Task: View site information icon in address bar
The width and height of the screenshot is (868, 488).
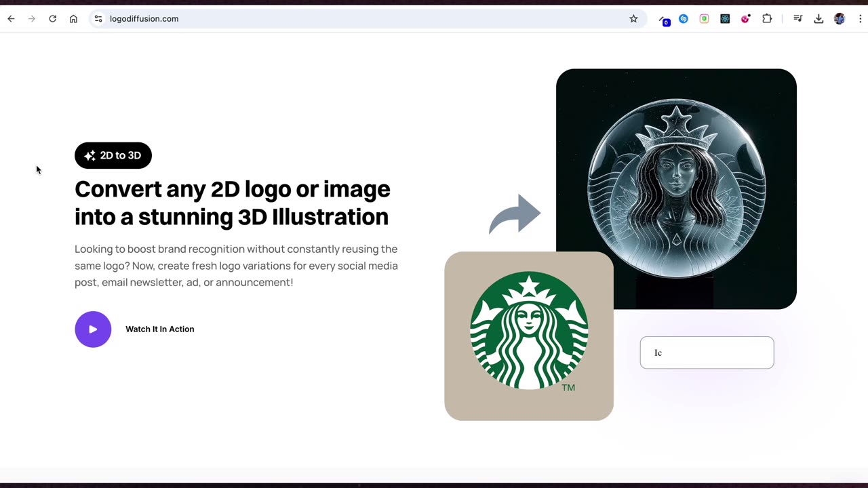Action: pos(98,19)
